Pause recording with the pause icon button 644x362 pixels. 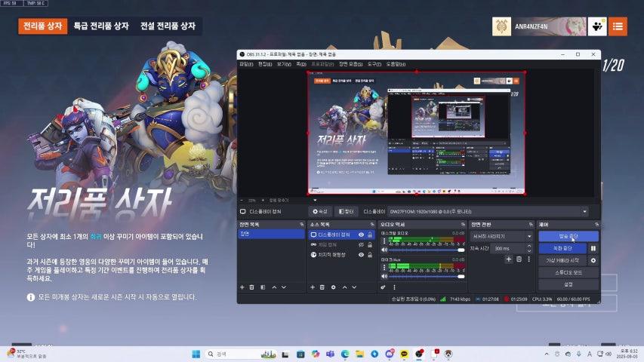point(593,248)
